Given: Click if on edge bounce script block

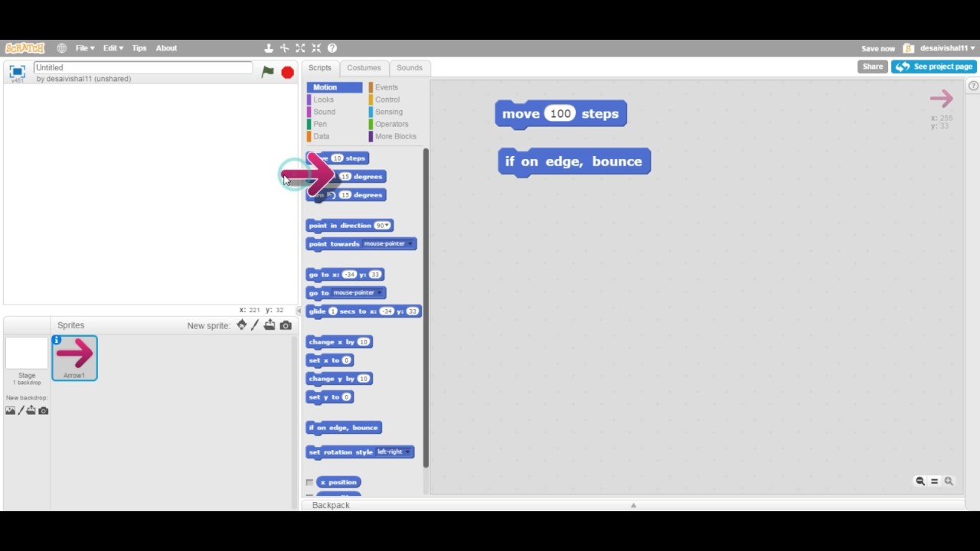Looking at the screenshot, I should 574,162.
